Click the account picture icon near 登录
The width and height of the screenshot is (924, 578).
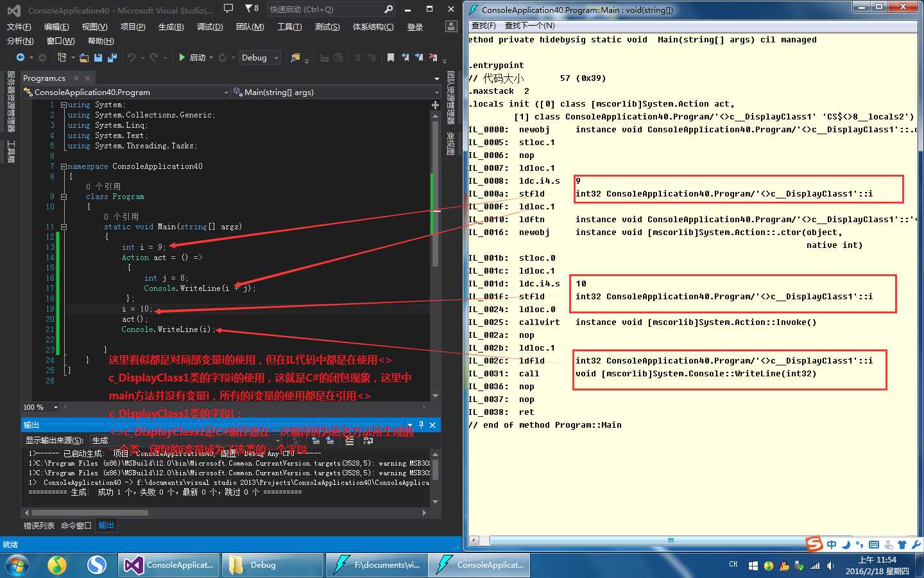(451, 26)
